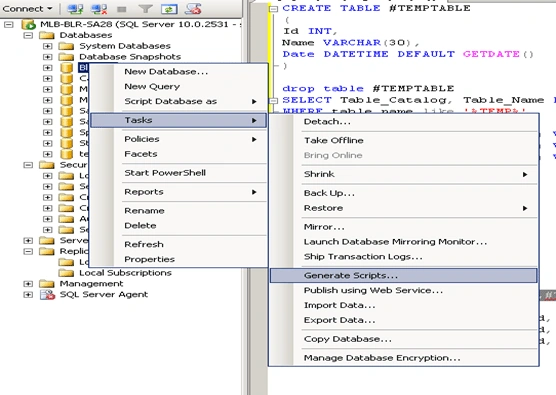
Task: Choose Rename from context menu
Action: (x=178, y=211)
